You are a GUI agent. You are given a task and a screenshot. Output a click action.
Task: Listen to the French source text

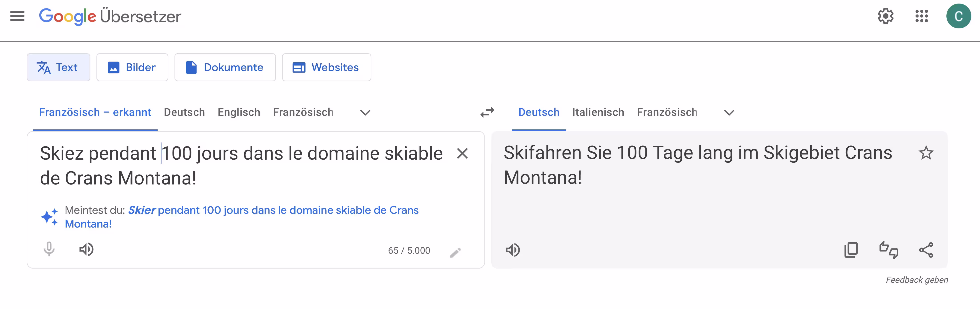86,249
